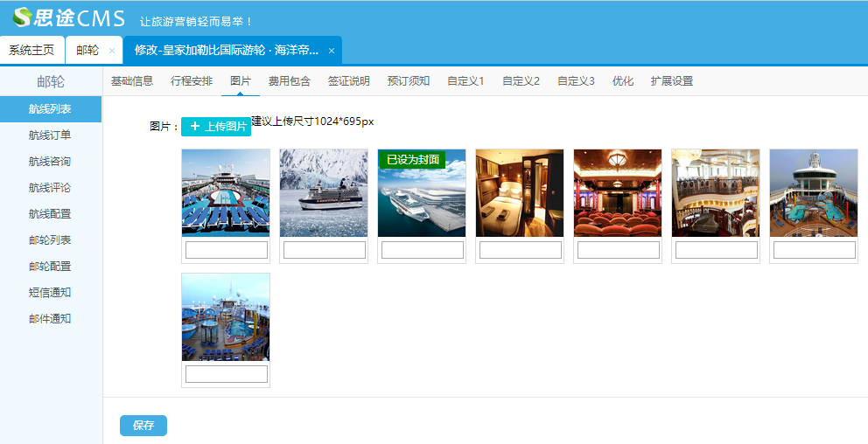Select the second-row pool deck thumbnail
868x444 pixels.
pyautogui.click(x=226, y=317)
